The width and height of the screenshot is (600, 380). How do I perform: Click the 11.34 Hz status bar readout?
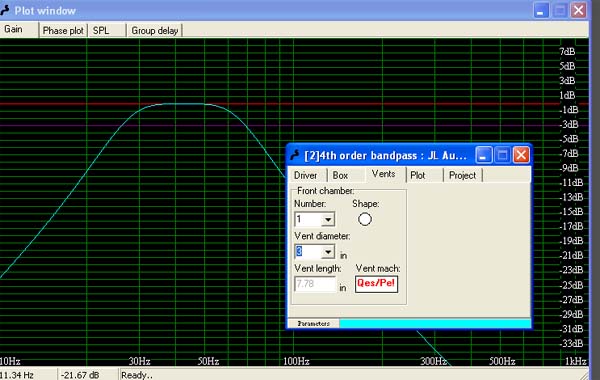coord(17,375)
